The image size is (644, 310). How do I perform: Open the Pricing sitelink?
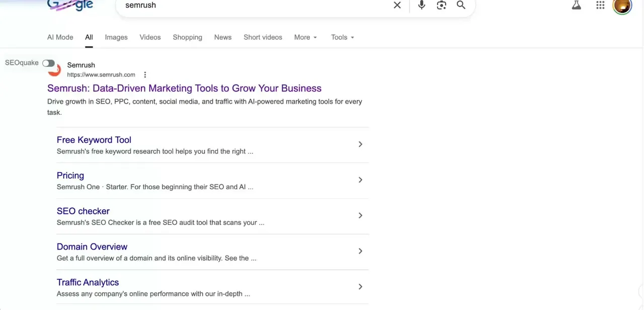(x=70, y=176)
